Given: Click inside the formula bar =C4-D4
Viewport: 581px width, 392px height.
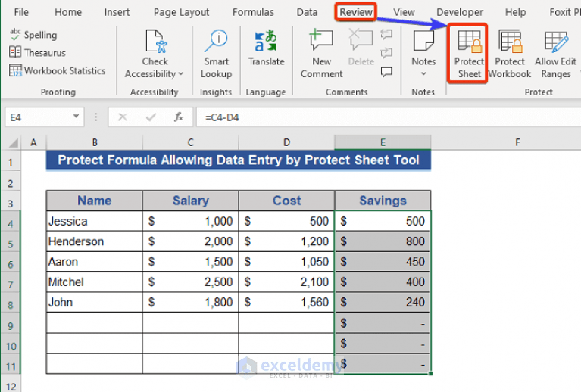Looking at the screenshot, I should click(389, 117).
